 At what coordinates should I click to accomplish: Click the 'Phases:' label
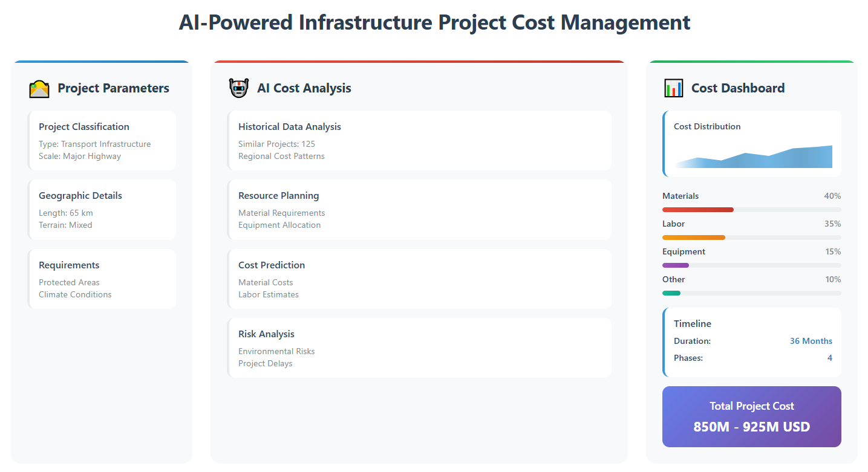[688, 358]
